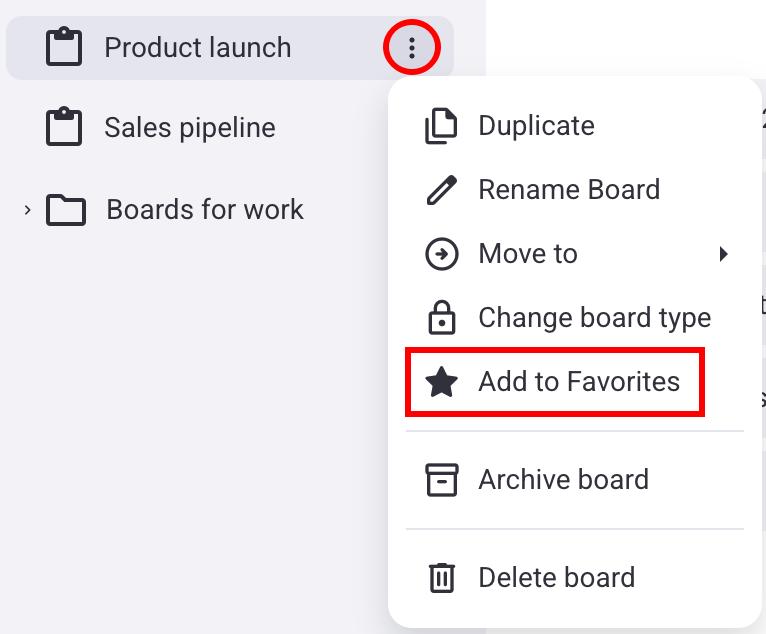Click the Move to arrow-circle icon
Screen dimensions: 766x634
pos(441,254)
